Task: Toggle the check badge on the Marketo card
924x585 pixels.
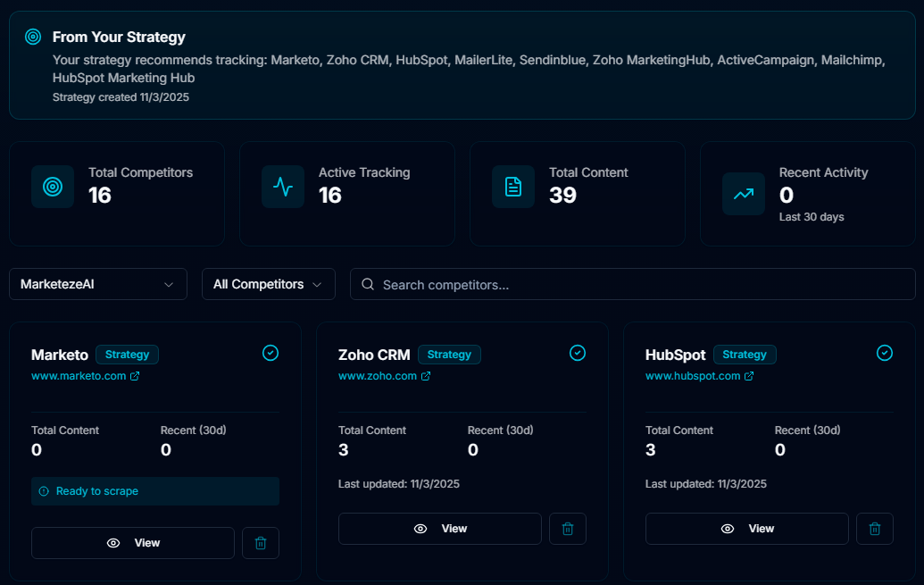Action: point(270,353)
